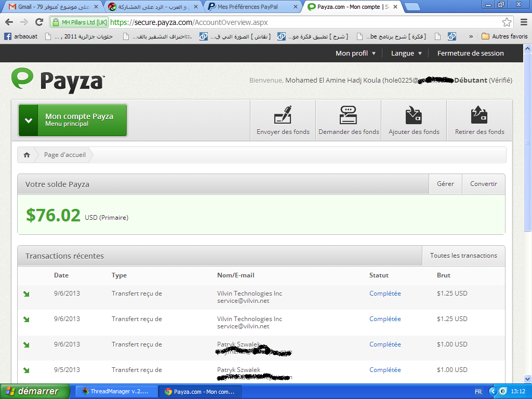Click the Gérer button
The image size is (532, 399).
[x=445, y=184]
